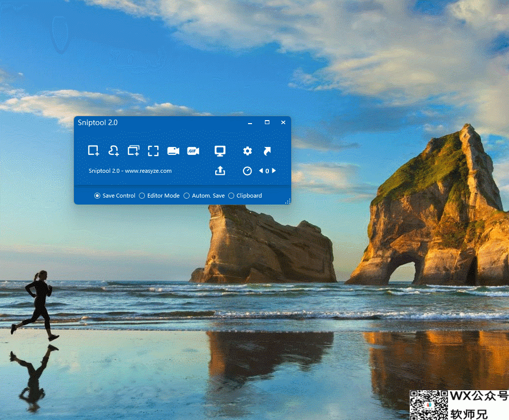Decrease delay with the left arrow

(260, 171)
